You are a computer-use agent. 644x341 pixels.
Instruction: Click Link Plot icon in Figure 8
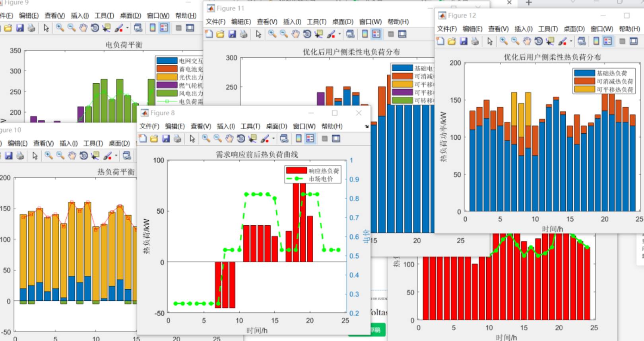(284, 138)
